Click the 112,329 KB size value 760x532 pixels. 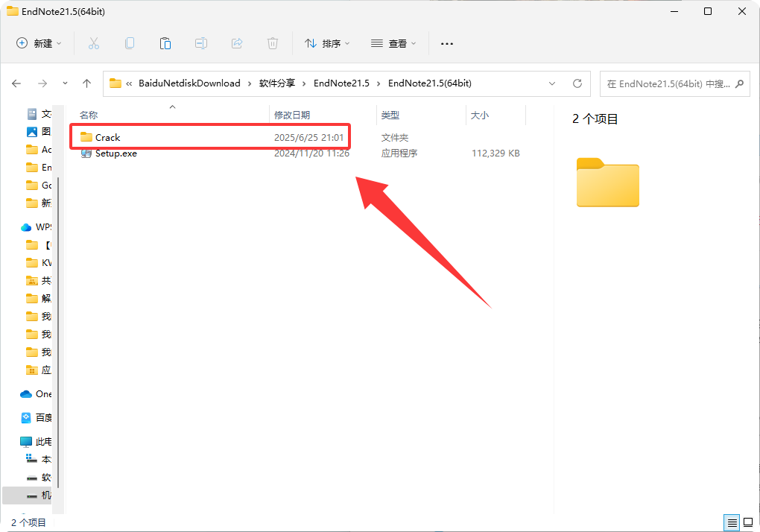pyautogui.click(x=495, y=153)
